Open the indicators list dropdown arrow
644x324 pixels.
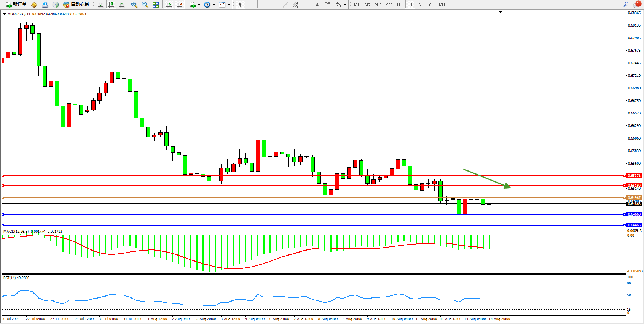click(199, 5)
